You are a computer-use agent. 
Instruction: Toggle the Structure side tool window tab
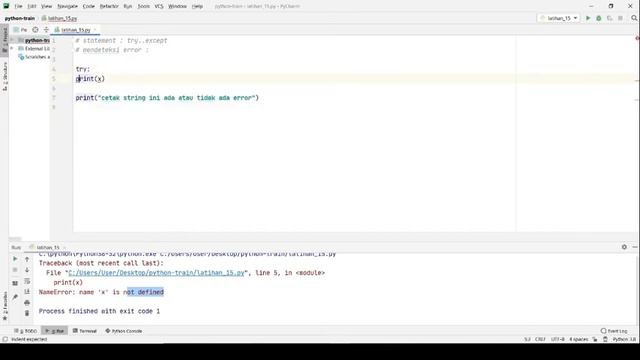point(4,76)
